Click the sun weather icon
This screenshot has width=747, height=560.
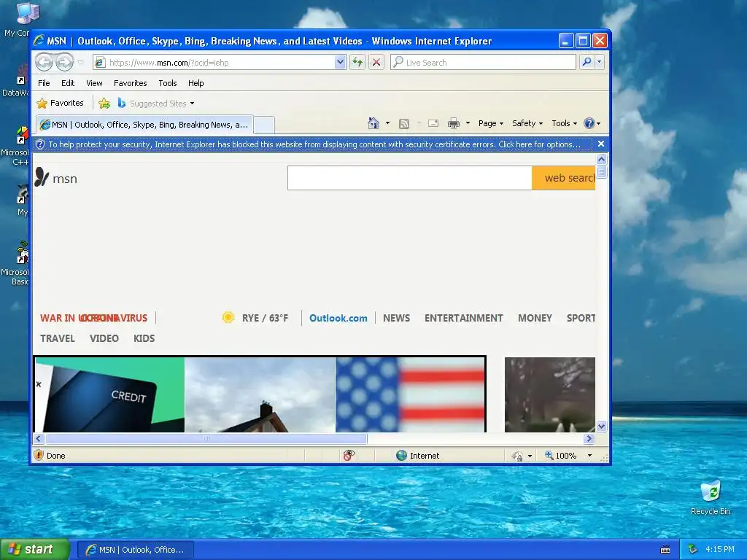228,317
